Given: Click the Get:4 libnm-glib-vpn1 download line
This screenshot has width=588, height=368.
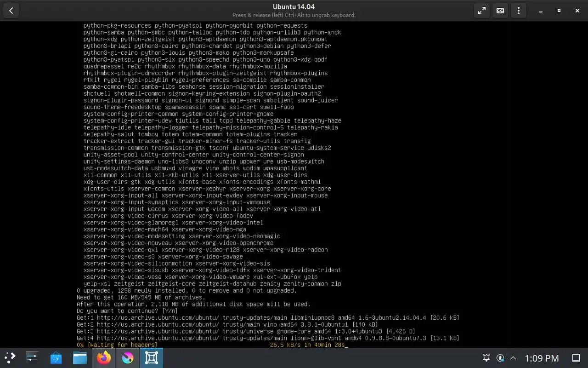Looking at the screenshot, I should pos(268,338).
